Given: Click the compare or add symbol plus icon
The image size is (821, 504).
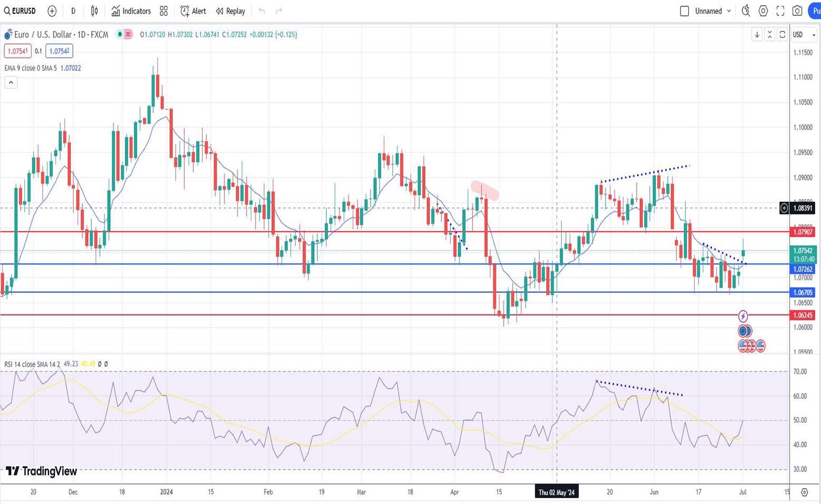Looking at the screenshot, I should click(x=52, y=11).
